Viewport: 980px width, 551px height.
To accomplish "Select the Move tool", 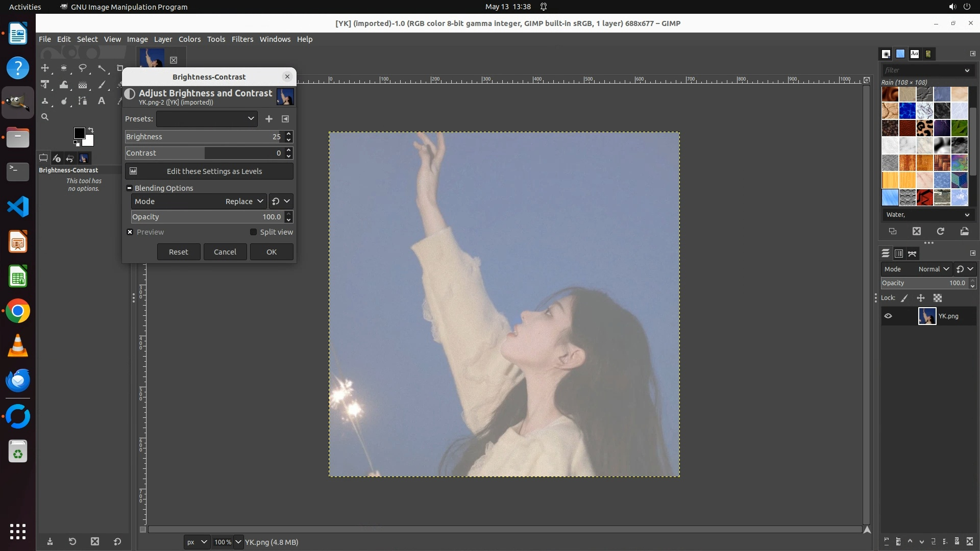I will point(45,68).
